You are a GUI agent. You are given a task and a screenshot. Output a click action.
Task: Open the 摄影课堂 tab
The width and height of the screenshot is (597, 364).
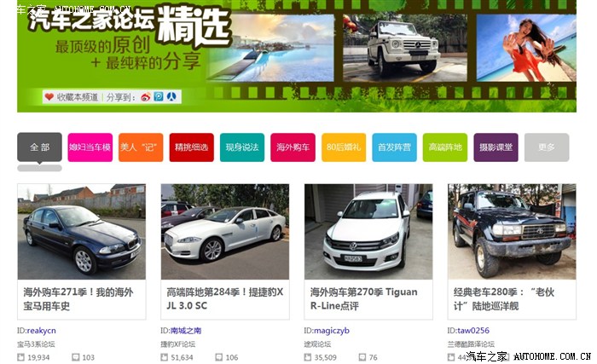pyautogui.click(x=496, y=147)
